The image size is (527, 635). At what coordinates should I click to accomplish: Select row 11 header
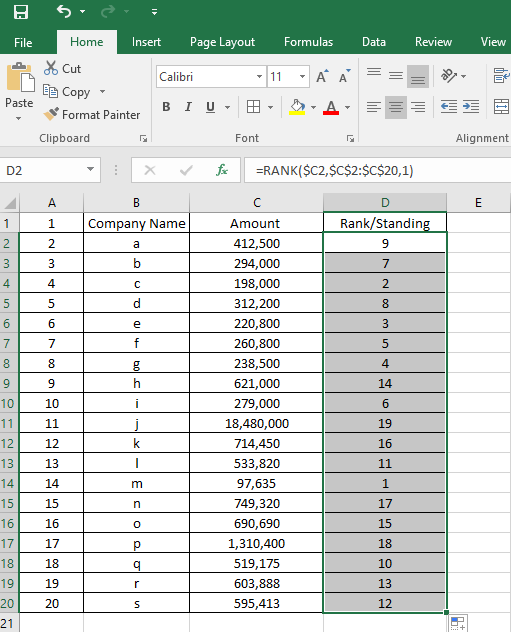coord(8,424)
